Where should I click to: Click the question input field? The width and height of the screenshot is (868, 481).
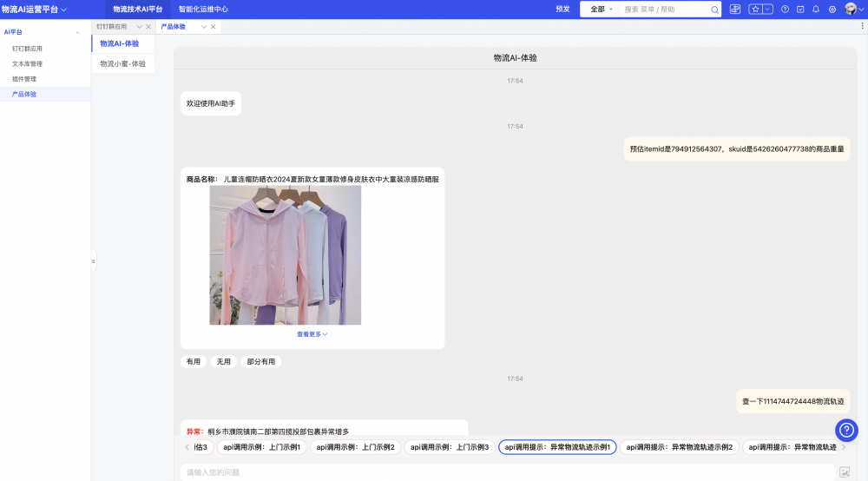point(503,472)
